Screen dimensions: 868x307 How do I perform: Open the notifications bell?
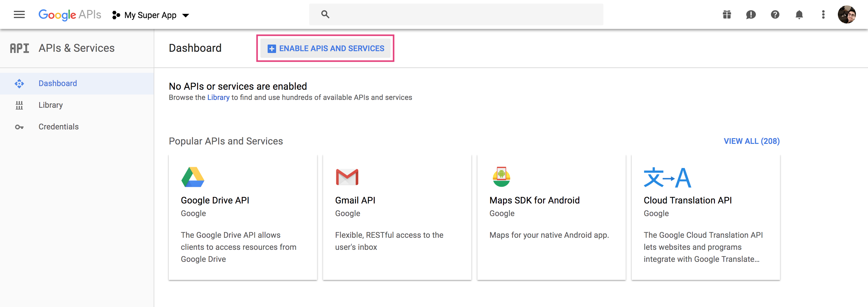click(x=799, y=15)
